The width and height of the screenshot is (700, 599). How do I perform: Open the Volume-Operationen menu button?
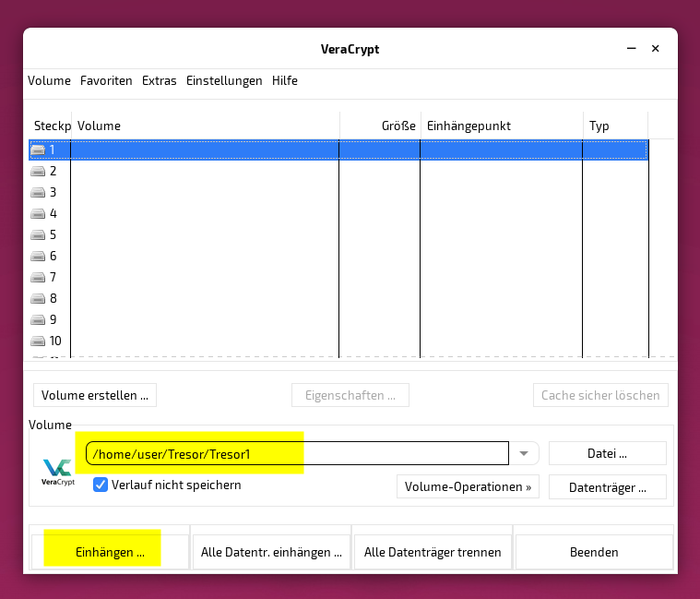(x=468, y=486)
